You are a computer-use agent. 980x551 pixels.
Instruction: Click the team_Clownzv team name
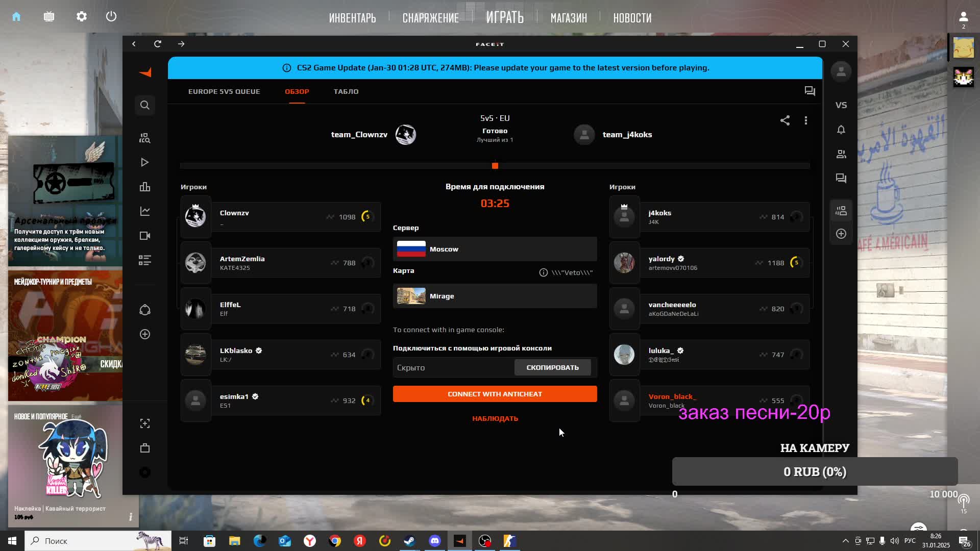point(359,135)
